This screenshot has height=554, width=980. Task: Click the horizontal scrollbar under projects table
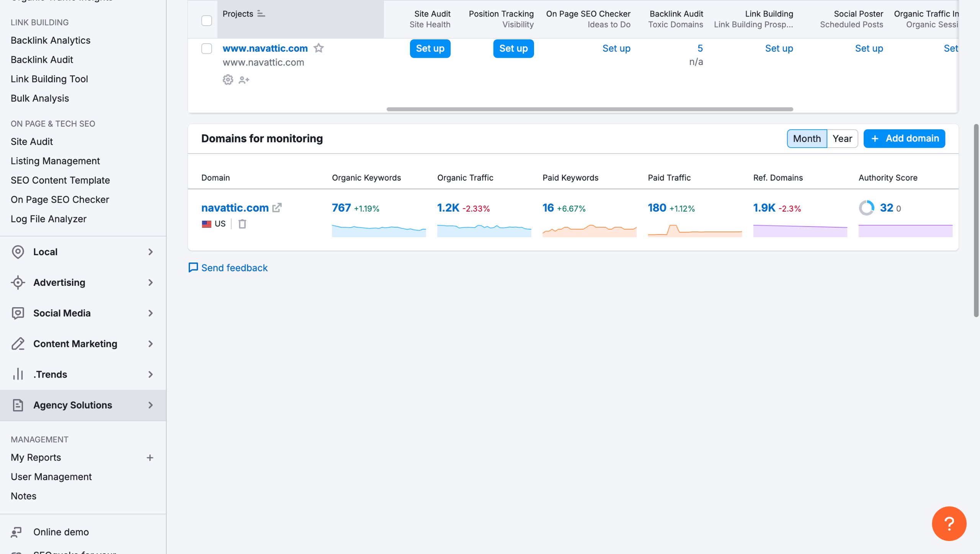point(590,109)
